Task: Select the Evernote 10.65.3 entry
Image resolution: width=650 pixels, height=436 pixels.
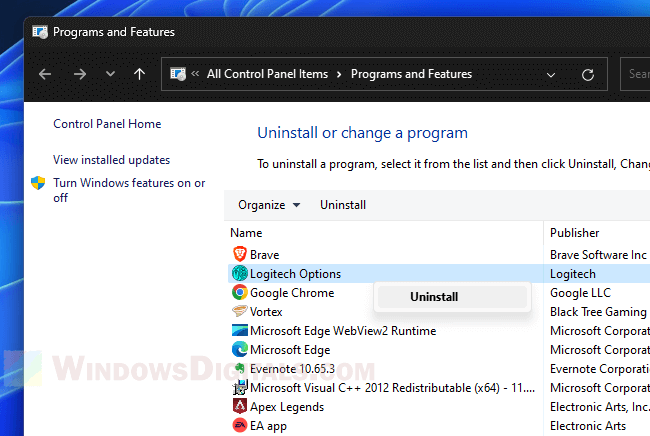Action: point(292,369)
